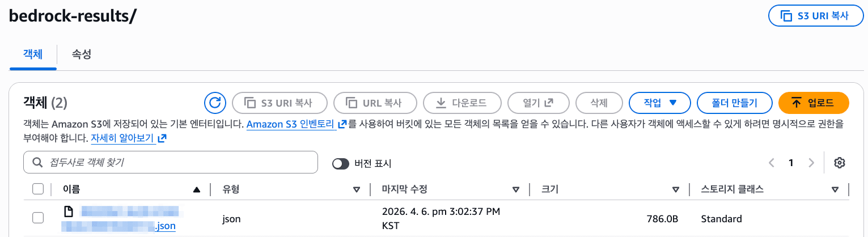Sort by 마지막 수정 column arrow
Screen dimensions: 868x237
(516, 190)
